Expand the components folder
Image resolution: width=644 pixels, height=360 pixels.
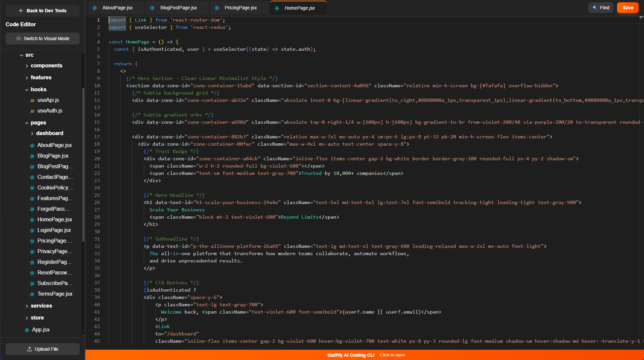pos(27,66)
